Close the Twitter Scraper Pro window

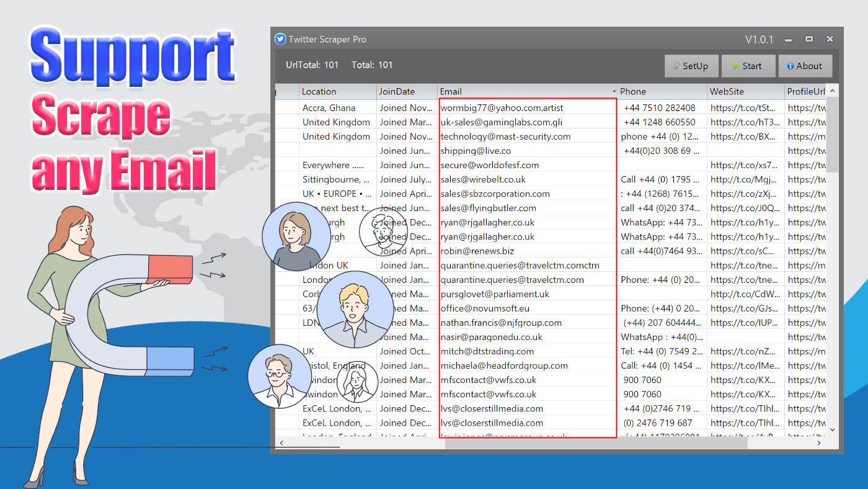[830, 39]
